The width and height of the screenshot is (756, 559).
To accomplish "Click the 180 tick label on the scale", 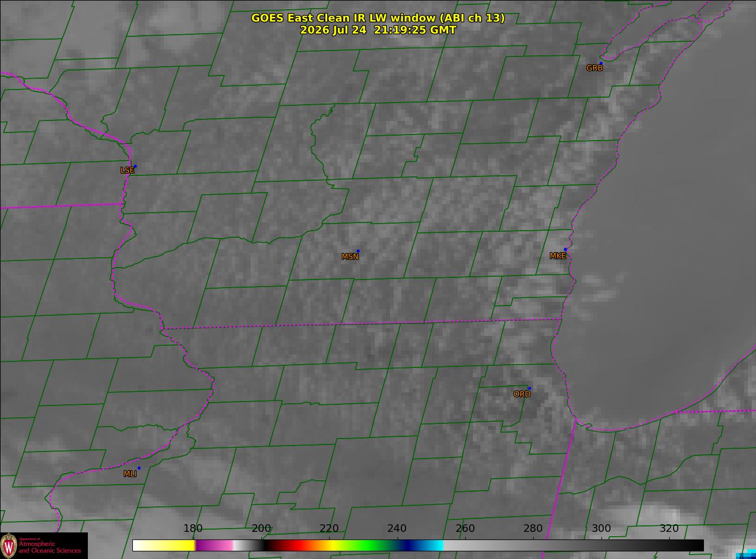I will pyautogui.click(x=193, y=529).
